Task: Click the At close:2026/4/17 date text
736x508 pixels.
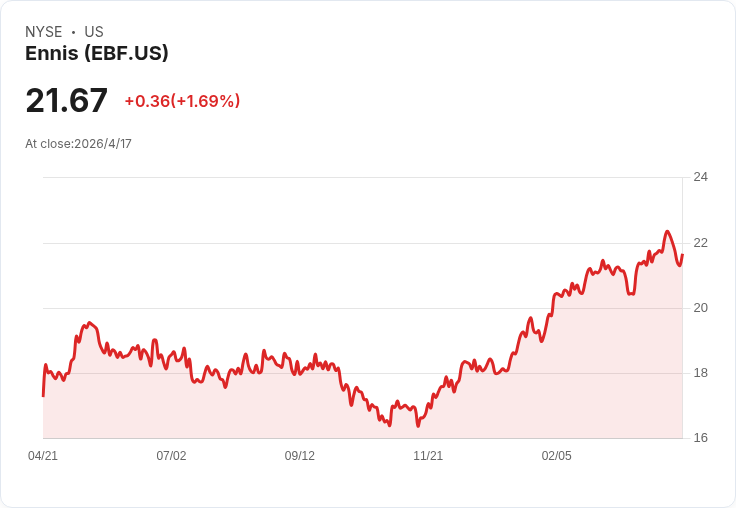Action: tap(78, 144)
